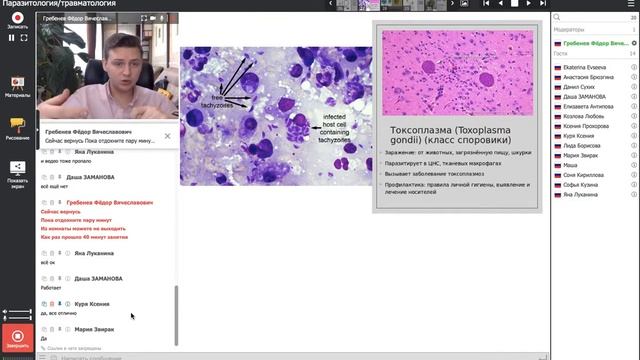Select the first slide thumbnail
The image size is (640, 360).
(347, 5)
